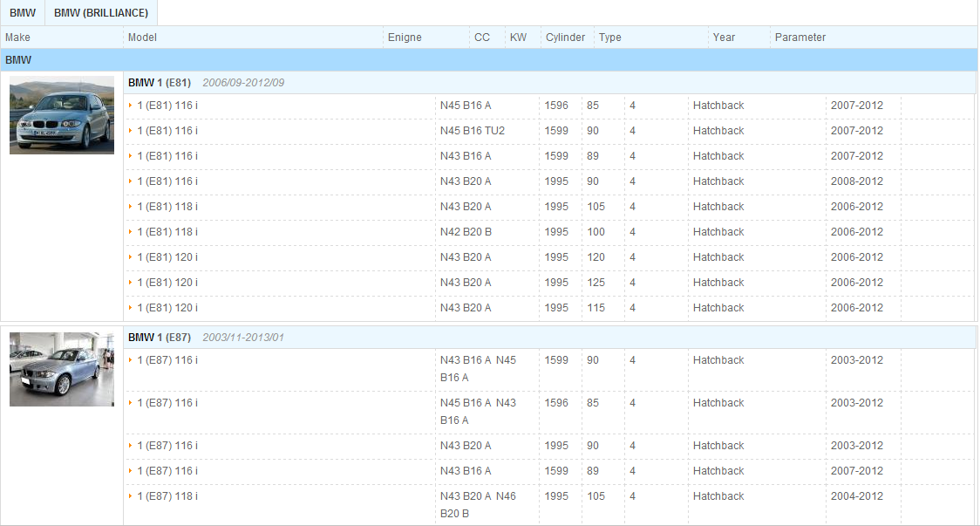The width and height of the screenshot is (980, 526).
Task: Click the arrow next to E81 116 i with 89 KW
Action: (131, 156)
